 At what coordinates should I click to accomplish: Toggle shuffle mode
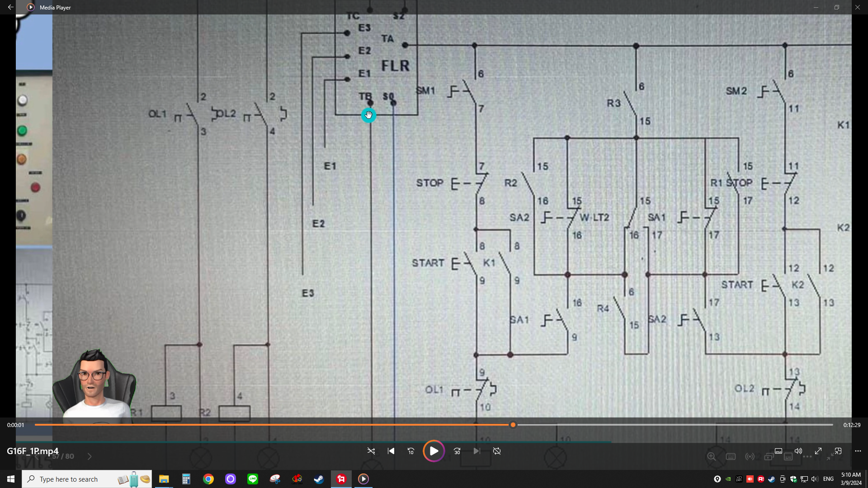coord(371,451)
